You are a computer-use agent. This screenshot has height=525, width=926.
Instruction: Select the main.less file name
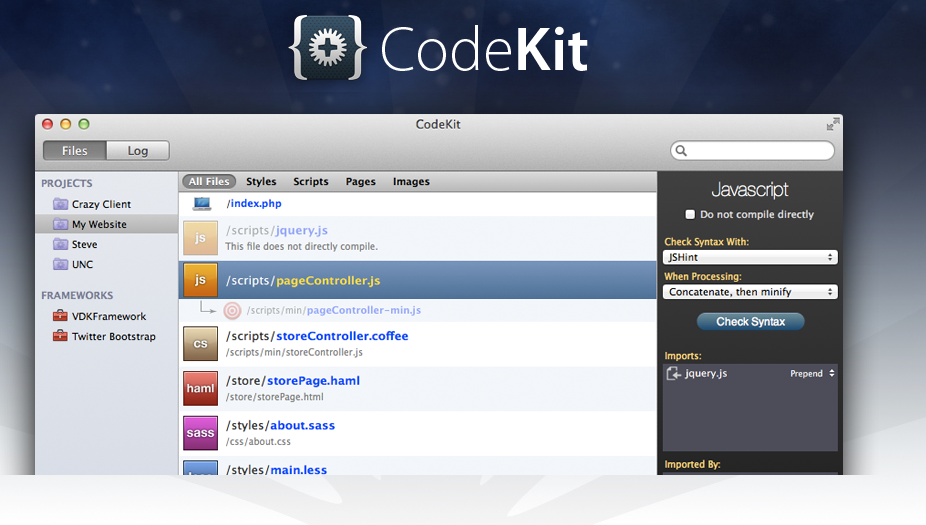(298, 469)
